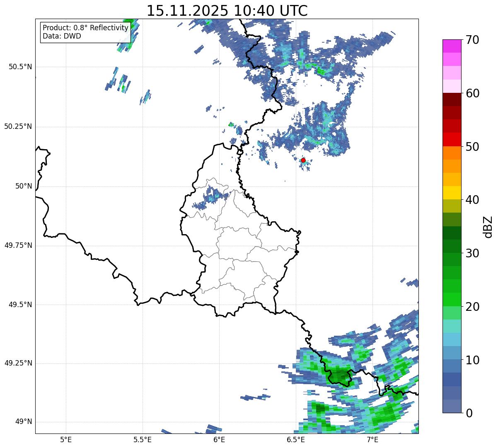Click the 49.75°N latitude label
The image size is (498, 448).
pos(18,245)
